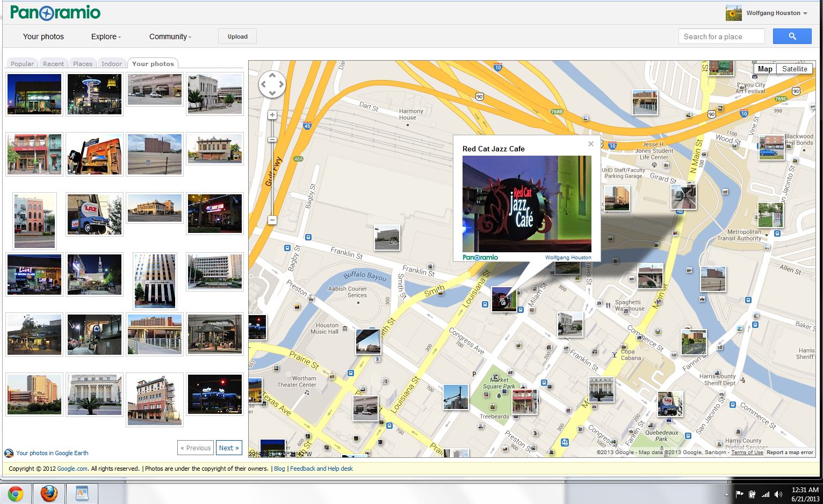The height and width of the screenshot is (504, 823).
Task: Switch to the Popular tab
Action: pyautogui.click(x=22, y=63)
